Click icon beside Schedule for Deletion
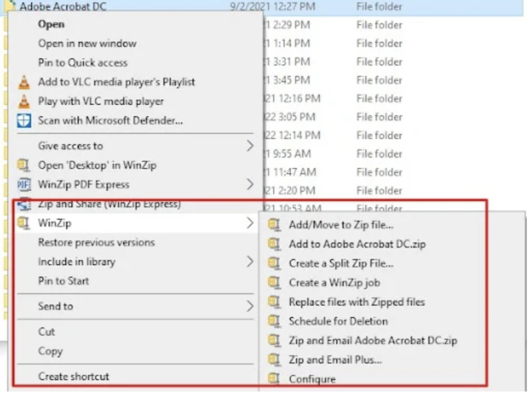Viewport: 532px width, 393px height. 274,321
